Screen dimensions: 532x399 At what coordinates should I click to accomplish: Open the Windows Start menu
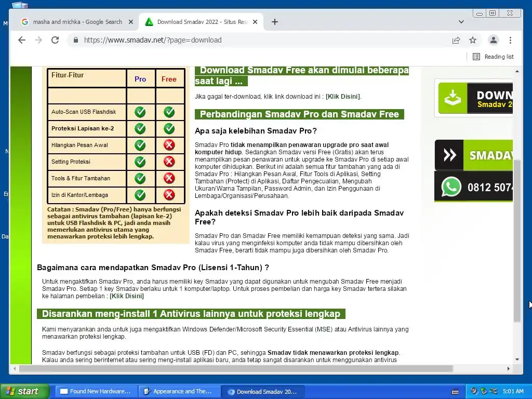tap(24, 392)
